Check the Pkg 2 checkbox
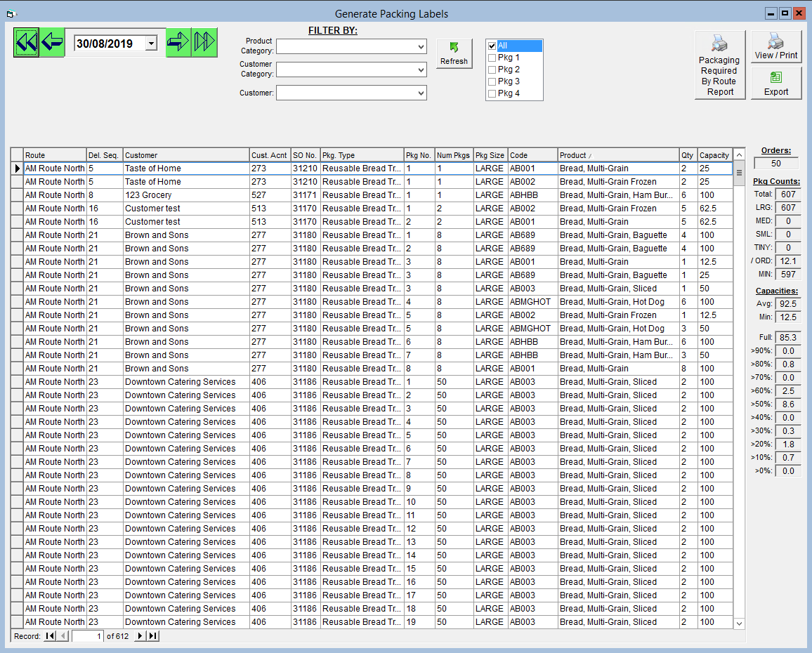Screen dimensions: 812x653 492,70
